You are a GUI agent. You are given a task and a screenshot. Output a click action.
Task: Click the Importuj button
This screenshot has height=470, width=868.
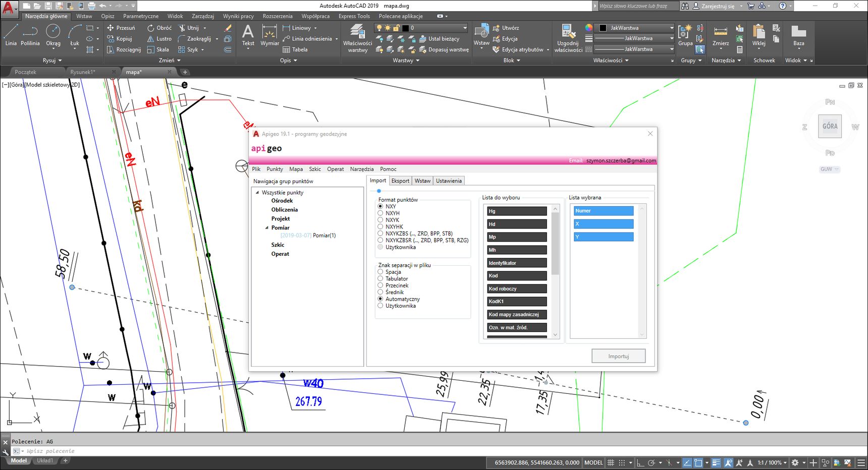618,356
